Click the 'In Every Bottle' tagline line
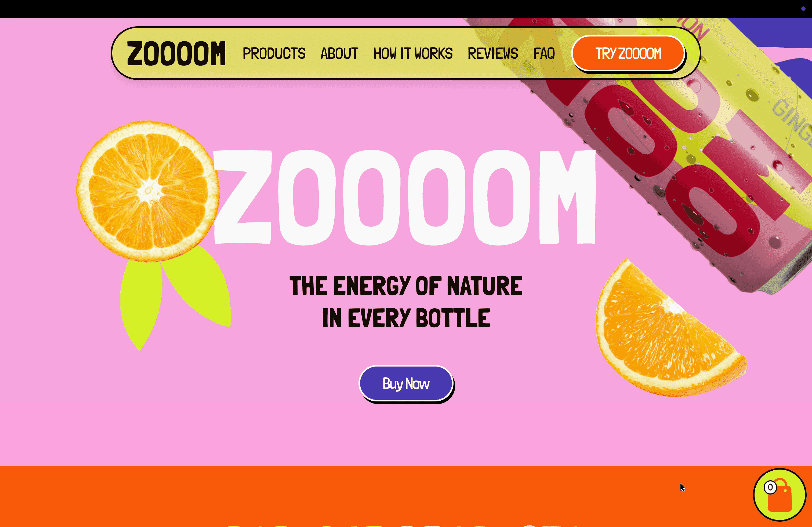812x527 pixels. click(406, 318)
